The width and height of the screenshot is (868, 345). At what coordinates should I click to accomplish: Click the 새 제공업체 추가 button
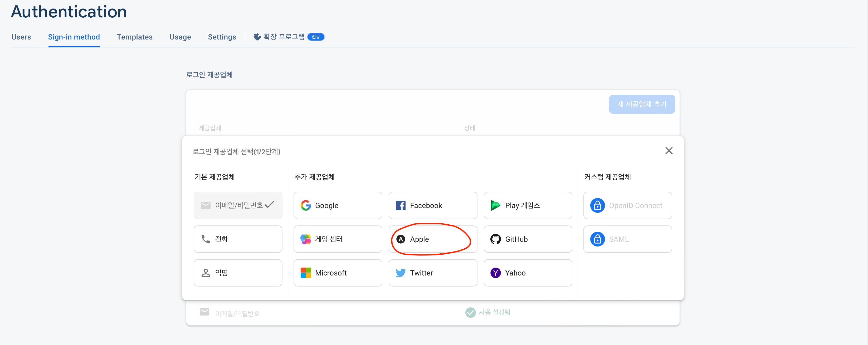(642, 104)
